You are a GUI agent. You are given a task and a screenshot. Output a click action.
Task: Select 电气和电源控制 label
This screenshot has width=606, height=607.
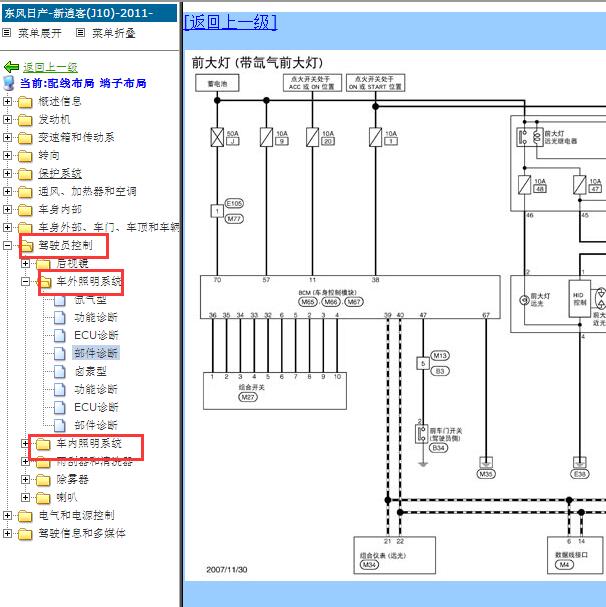click(x=76, y=515)
